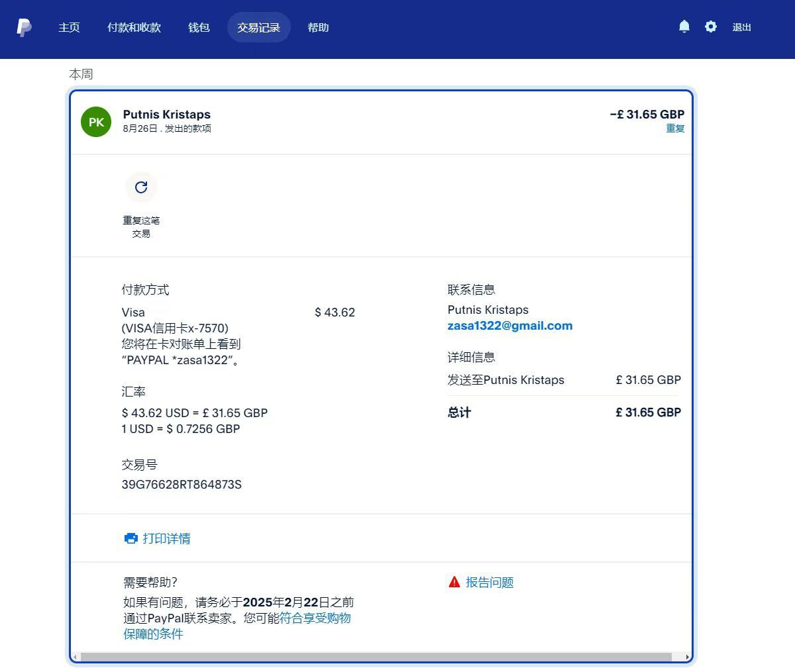The image size is (795, 672).
Task: Click the circular repeat transaction icon
Action: [x=141, y=187]
